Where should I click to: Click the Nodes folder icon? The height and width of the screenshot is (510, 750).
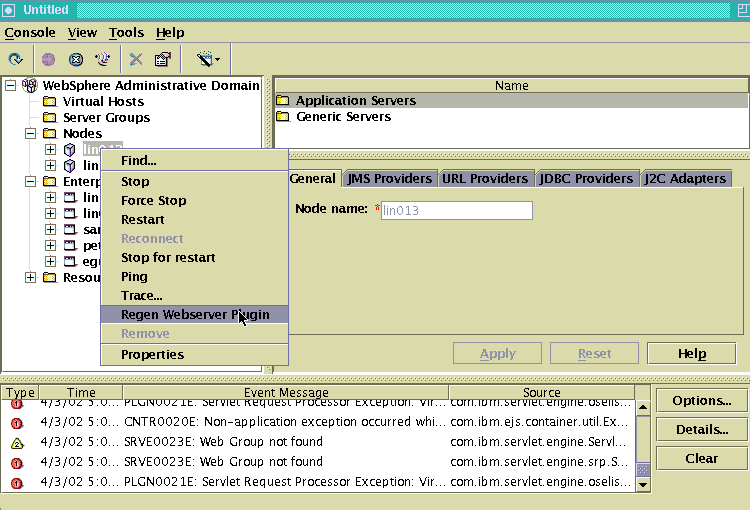[x=49, y=133]
